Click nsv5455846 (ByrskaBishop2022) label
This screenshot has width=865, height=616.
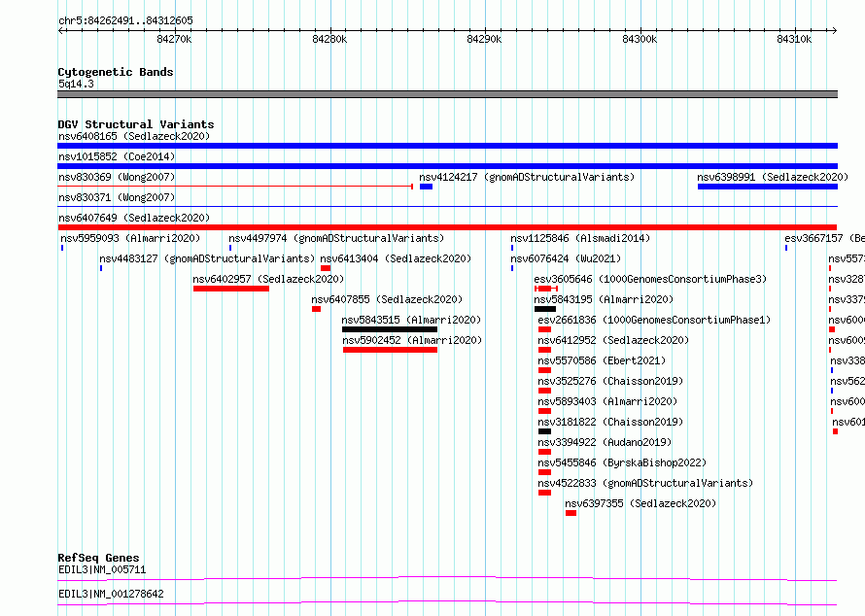pyautogui.click(x=622, y=462)
